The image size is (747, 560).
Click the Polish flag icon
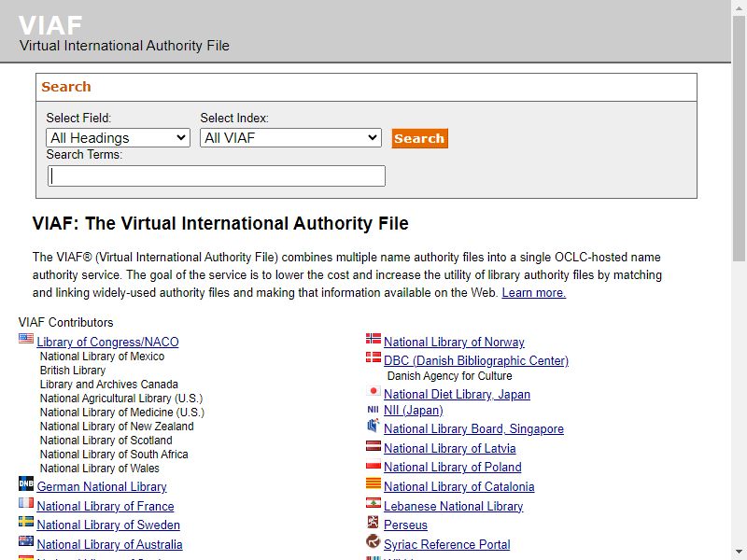tap(373, 464)
